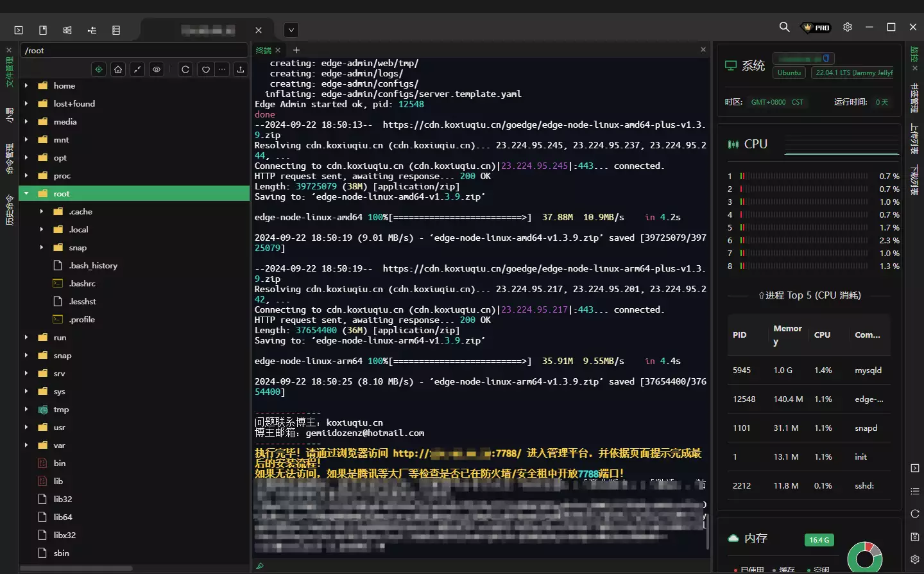The height and width of the screenshot is (574, 924).
Task: Open settings with the gear icon in title bar
Action: tap(848, 27)
